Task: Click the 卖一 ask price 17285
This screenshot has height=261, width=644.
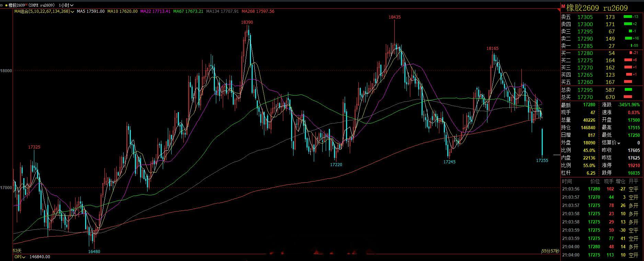Action: [x=585, y=46]
